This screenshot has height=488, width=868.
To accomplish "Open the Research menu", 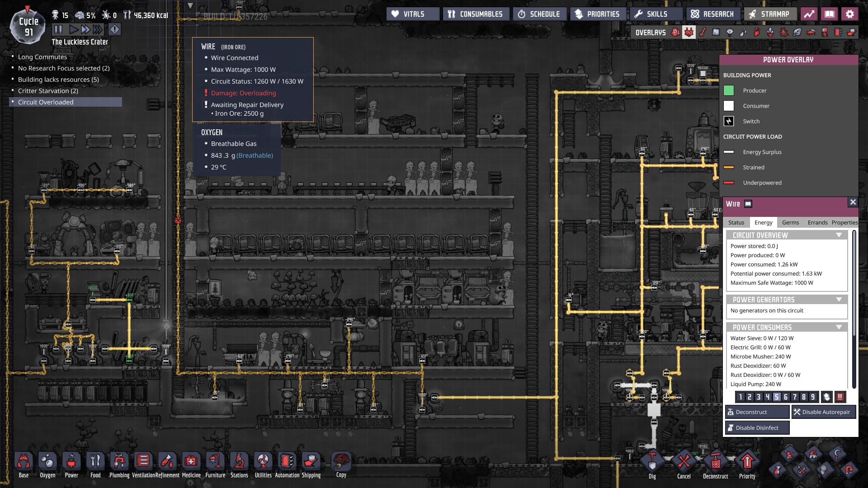I will click(x=713, y=14).
